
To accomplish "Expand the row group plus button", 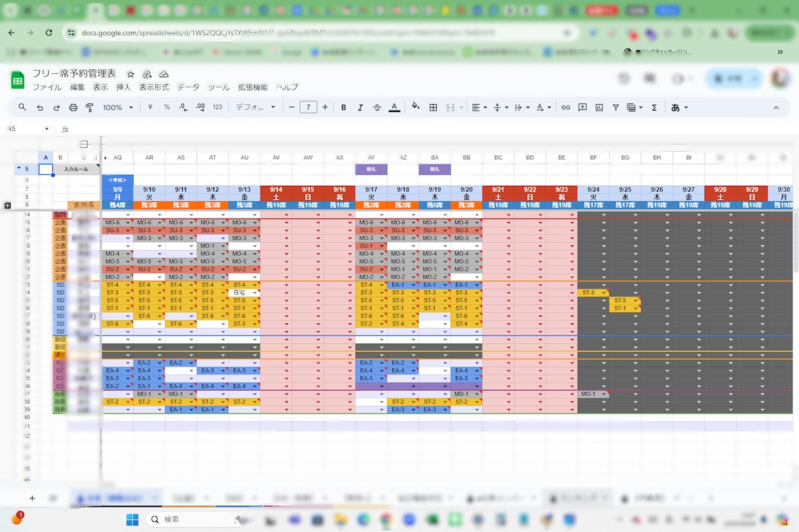I will 7,205.
